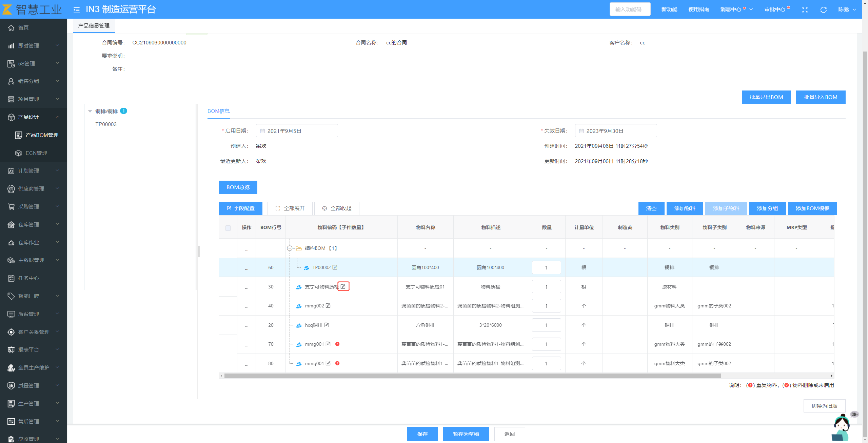Collapse 铜排/铜排 tree group
Image resolution: width=868 pixels, height=443 pixels.
tap(90, 111)
